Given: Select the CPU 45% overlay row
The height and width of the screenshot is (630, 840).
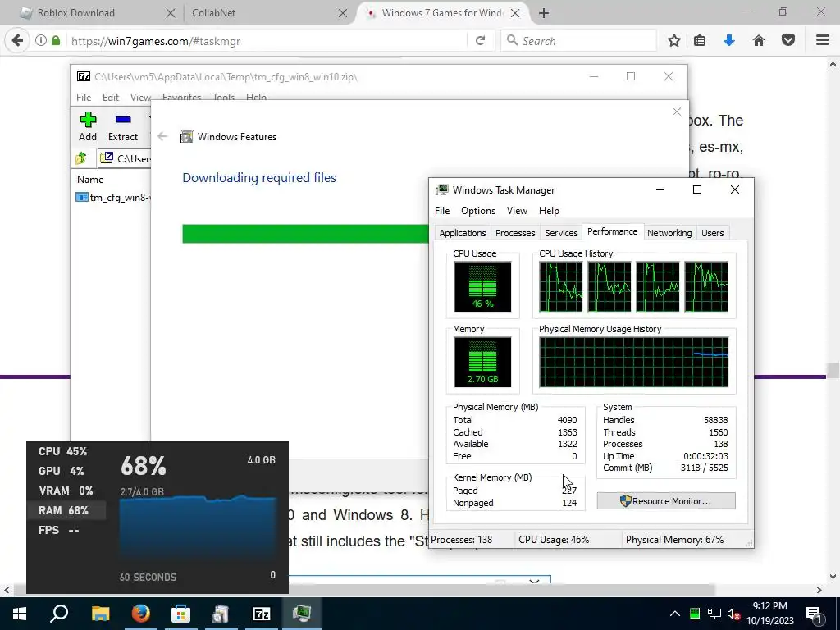Looking at the screenshot, I should 66,451.
